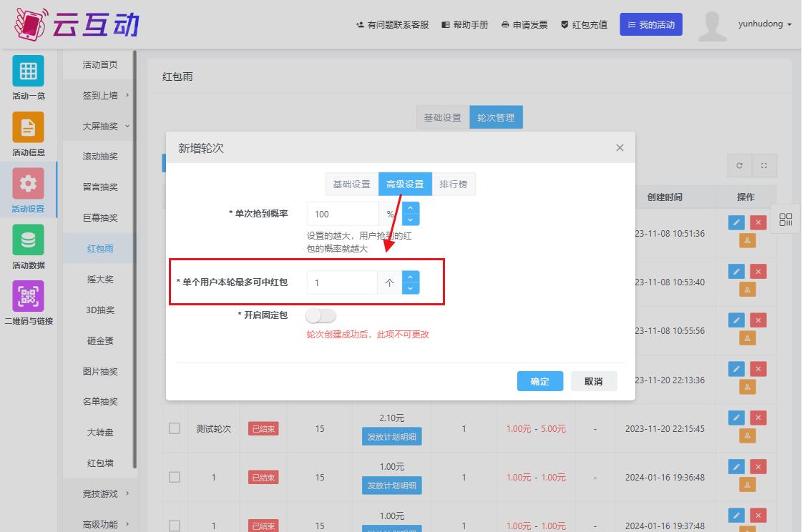The width and height of the screenshot is (802, 532).
Task: Cancel the dialog with 取消
Action: [x=594, y=381]
